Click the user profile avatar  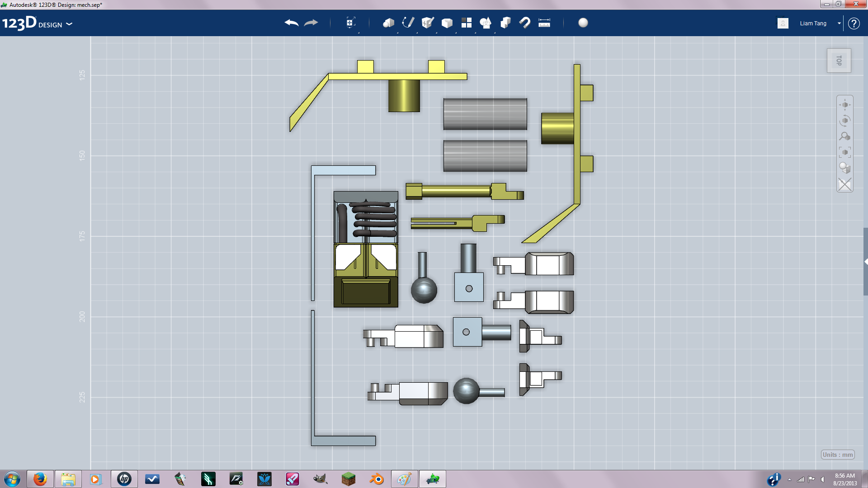coord(783,23)
